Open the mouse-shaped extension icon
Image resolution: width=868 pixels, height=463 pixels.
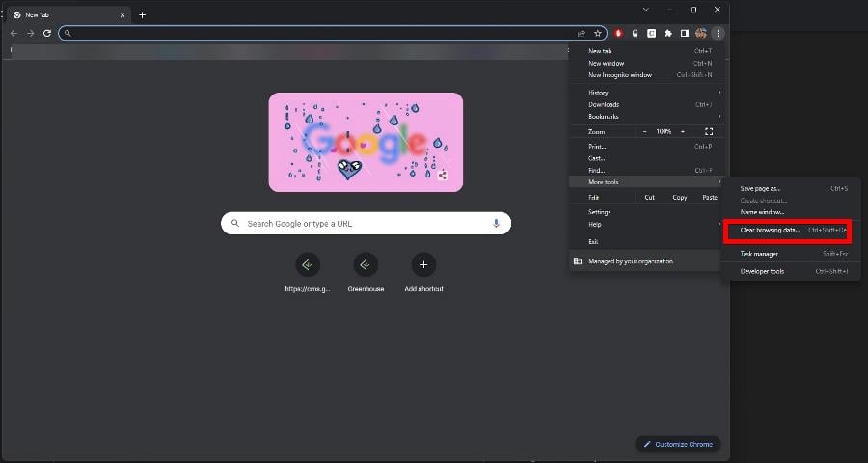(x=635, y=33)
